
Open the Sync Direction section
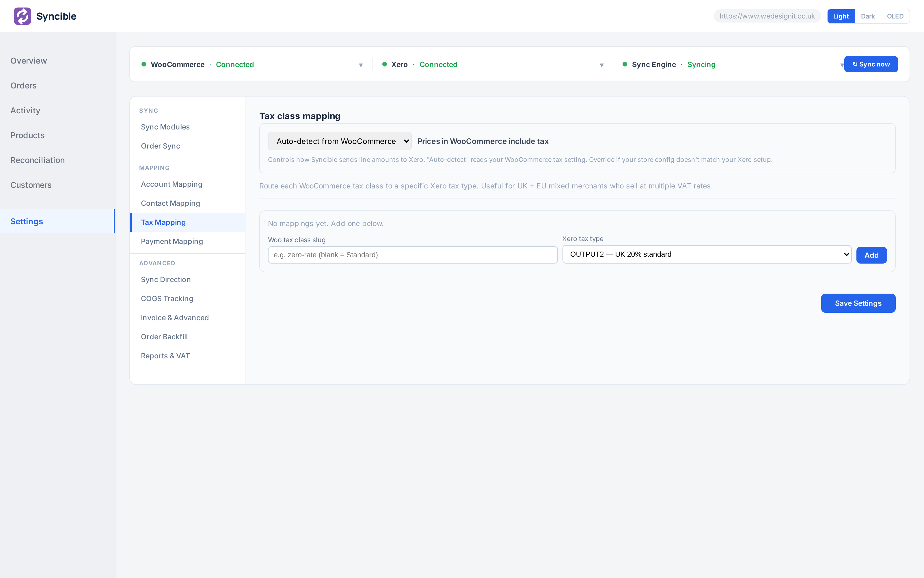pyautogui.click(x=187, y=279)
